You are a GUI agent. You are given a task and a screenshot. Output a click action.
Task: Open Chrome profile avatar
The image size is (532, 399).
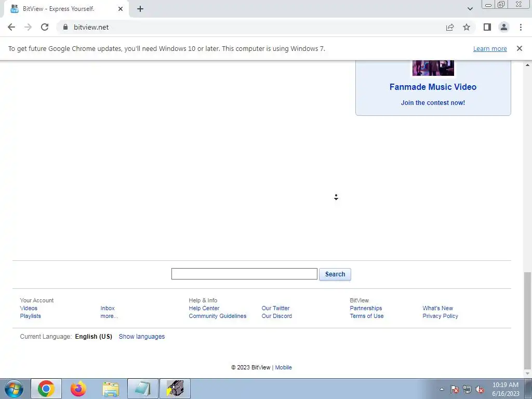tap(504, 27)
